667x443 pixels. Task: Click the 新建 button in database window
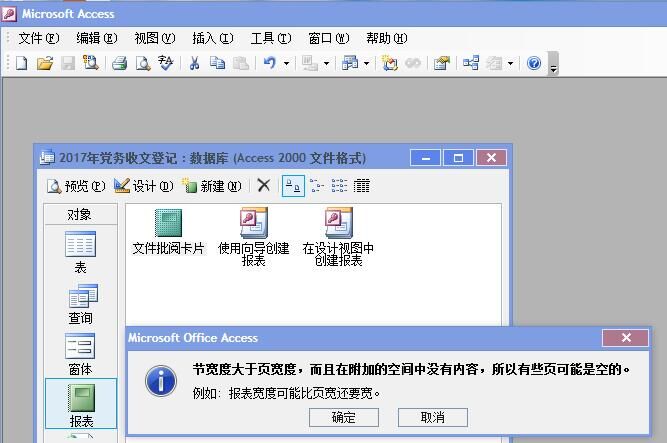(x=212, y=186)
